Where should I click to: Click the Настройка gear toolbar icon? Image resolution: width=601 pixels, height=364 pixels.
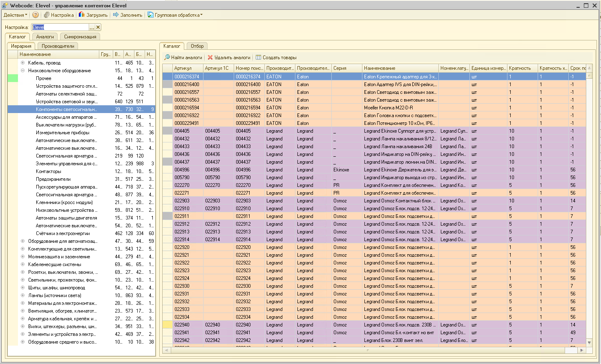[47, 15]
